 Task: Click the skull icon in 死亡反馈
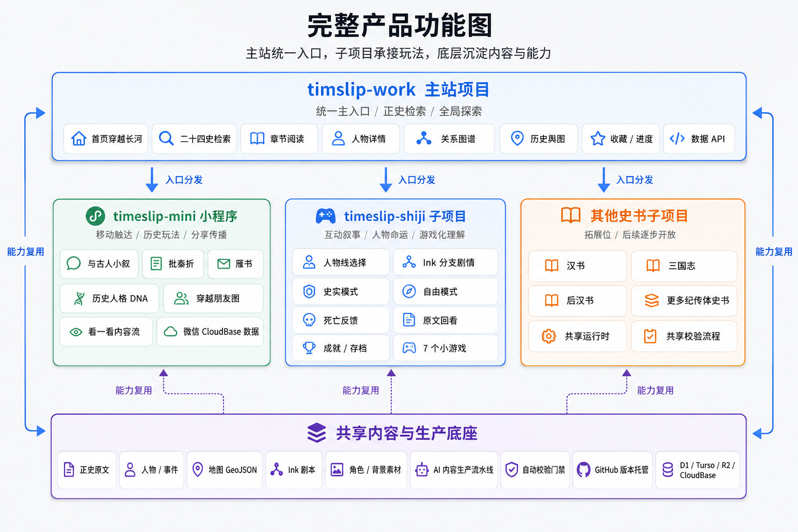point(309,320)
